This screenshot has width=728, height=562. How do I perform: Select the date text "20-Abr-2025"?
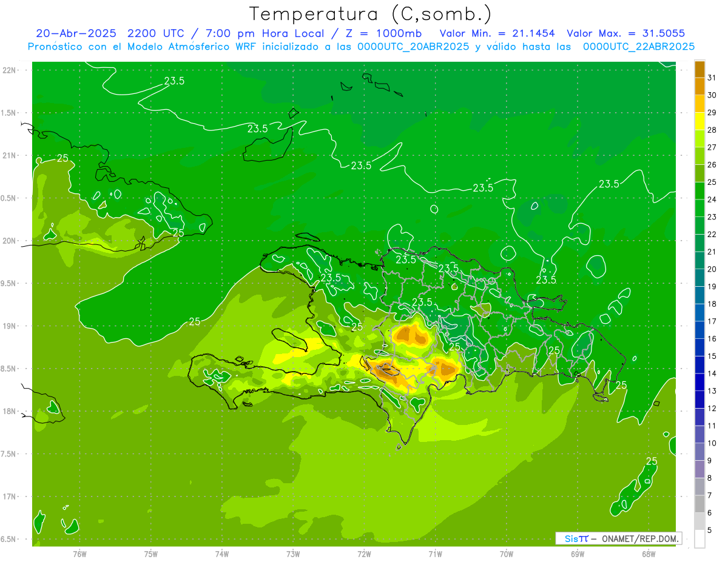pyautogui.click(x=75, y=33)
